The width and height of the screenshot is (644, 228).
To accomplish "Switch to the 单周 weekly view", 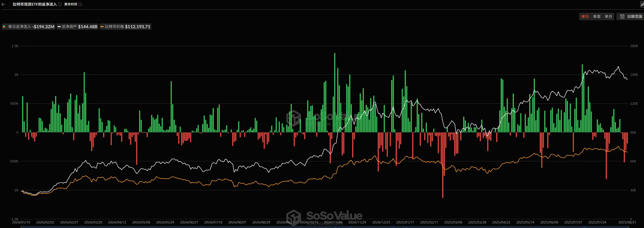I will click(597, 17).
